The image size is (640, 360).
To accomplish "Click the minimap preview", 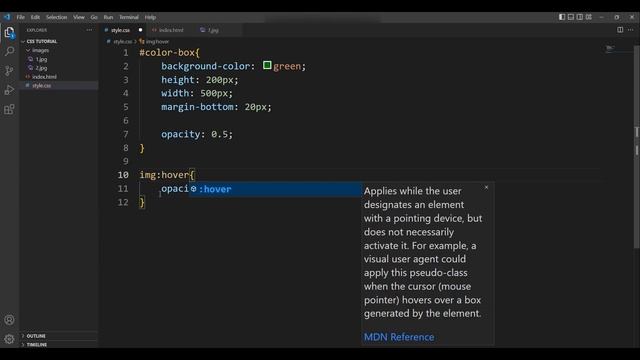I will coord(610,49).
